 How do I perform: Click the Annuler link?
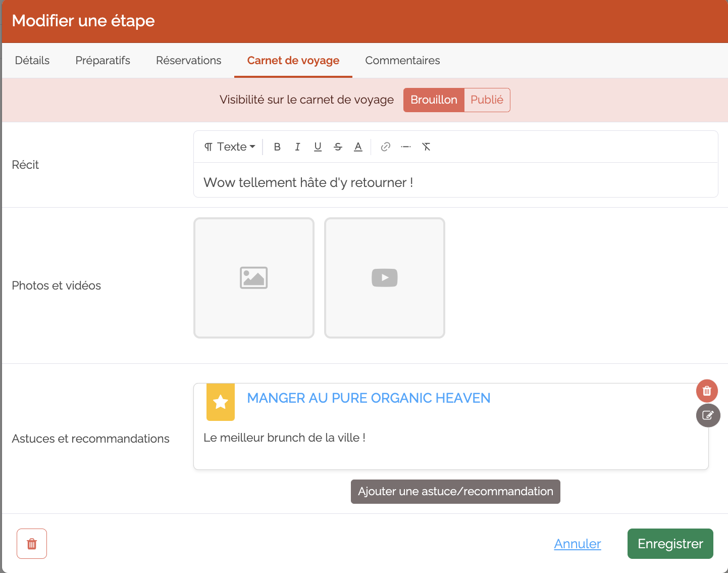[578, 544]
